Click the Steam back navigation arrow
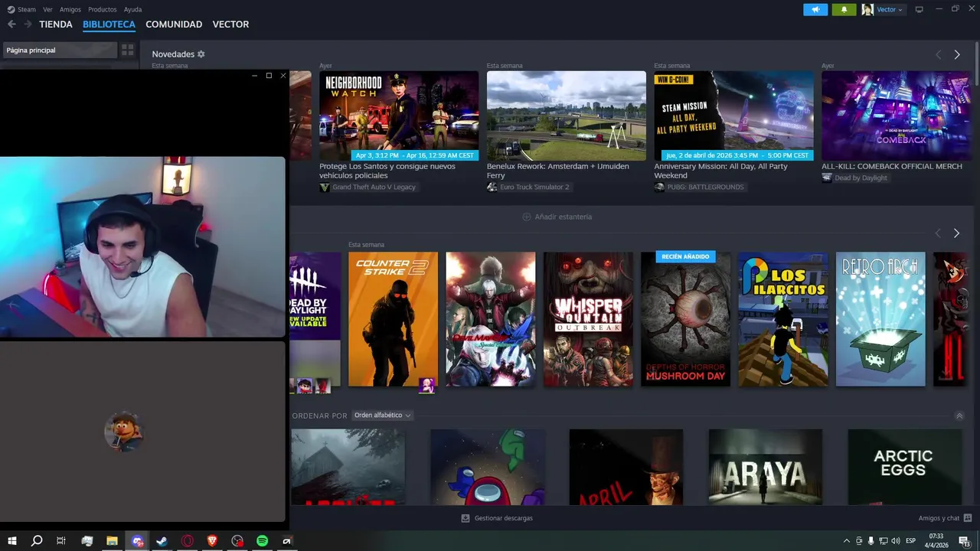 11,24
